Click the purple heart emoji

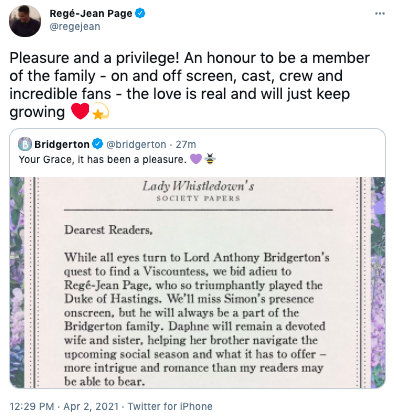(x=196, y=159)
